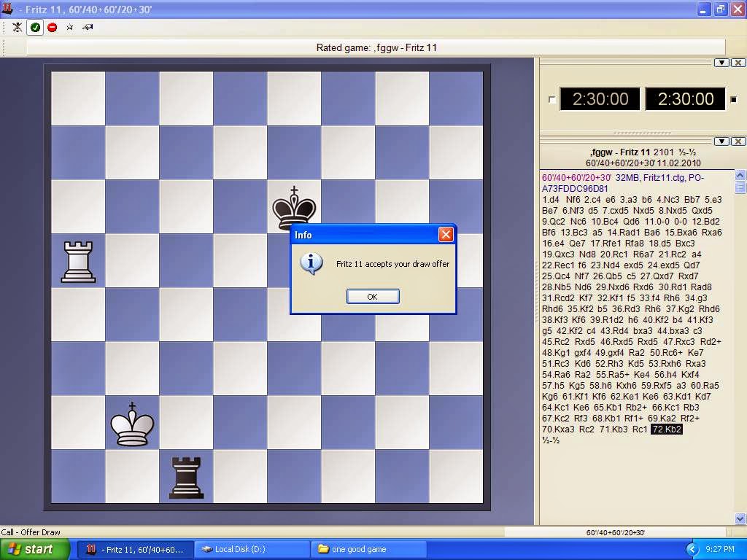This screenshot has width=747, height=560.
Task: Restore down the Fritz 11 window
Action: [720, 9]
